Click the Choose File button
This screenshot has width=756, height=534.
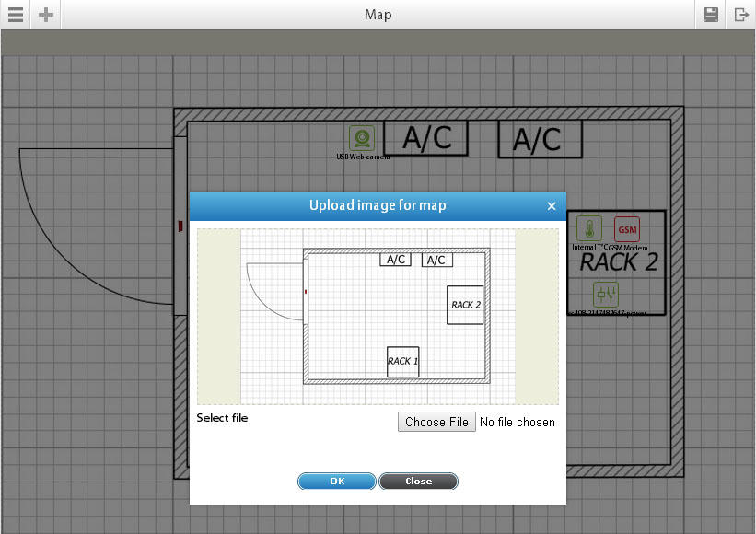click(x=436, y=422)
